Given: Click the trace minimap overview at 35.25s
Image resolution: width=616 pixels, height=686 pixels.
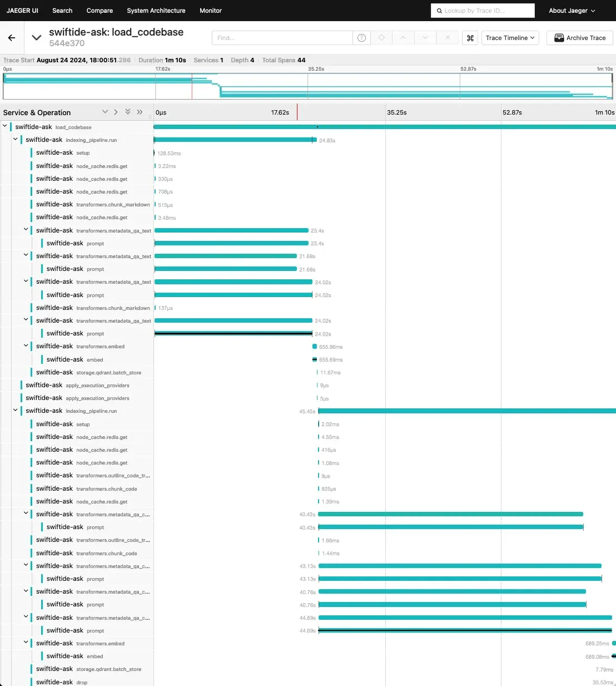Looking at the screenshot, I should pos(308,86).
